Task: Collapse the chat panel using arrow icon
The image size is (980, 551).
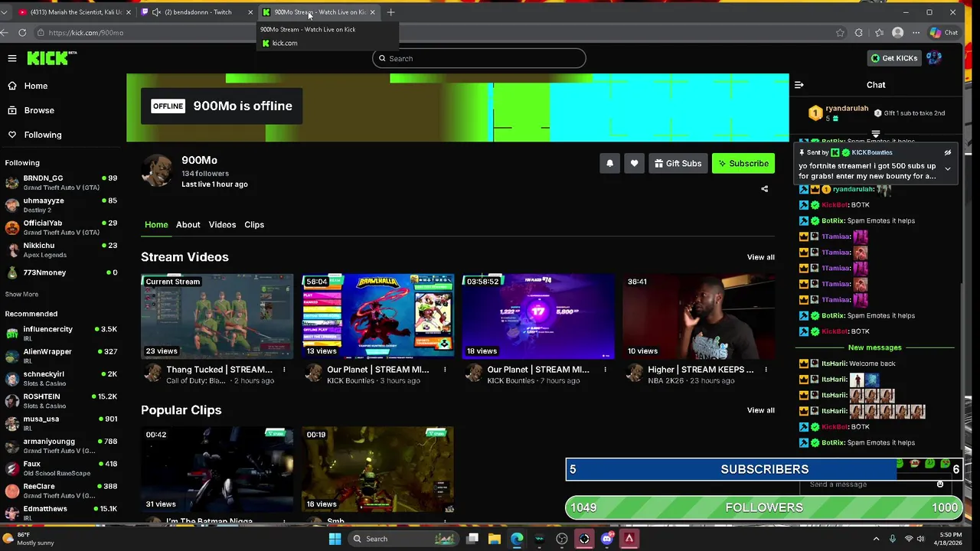Action: (799, 85)
